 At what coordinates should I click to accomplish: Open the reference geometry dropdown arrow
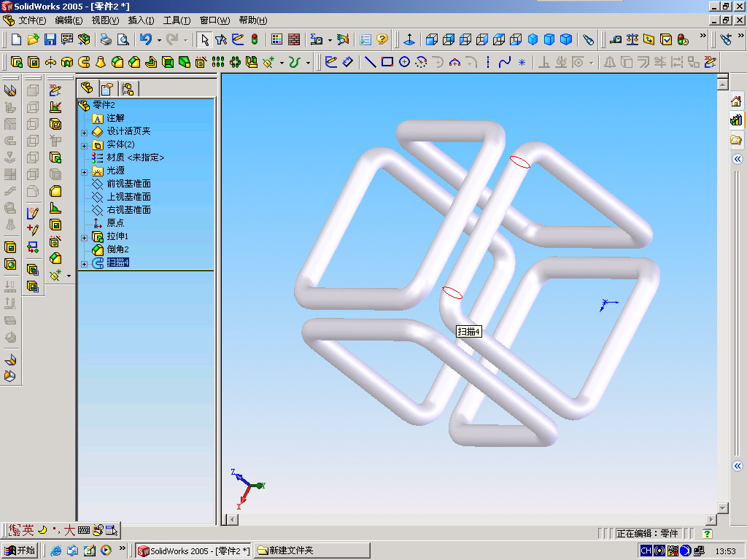point(282,63)
